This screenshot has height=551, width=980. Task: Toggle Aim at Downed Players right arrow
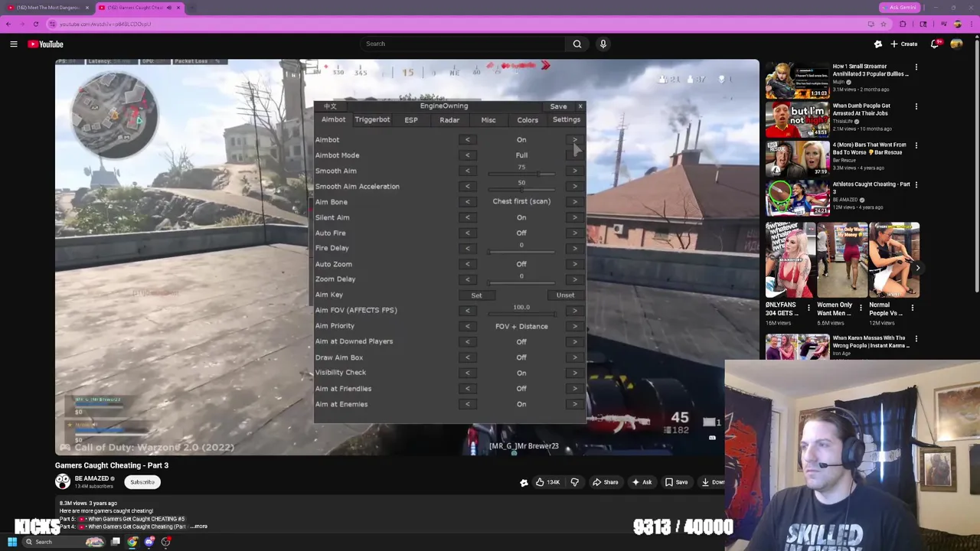(575, 341)
